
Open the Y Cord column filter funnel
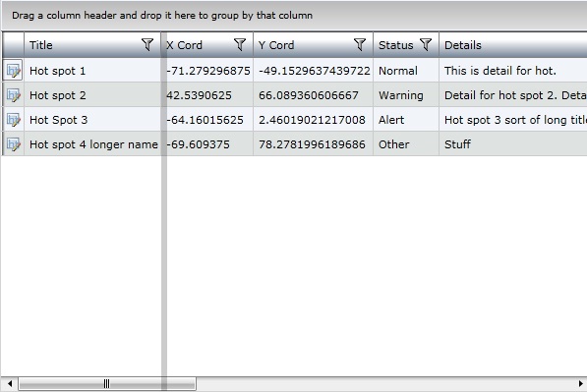tap(360, 44)
